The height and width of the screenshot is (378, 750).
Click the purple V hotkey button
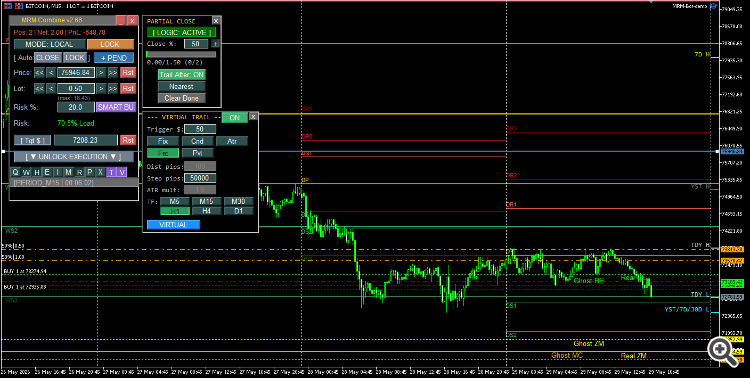point(122,172)
